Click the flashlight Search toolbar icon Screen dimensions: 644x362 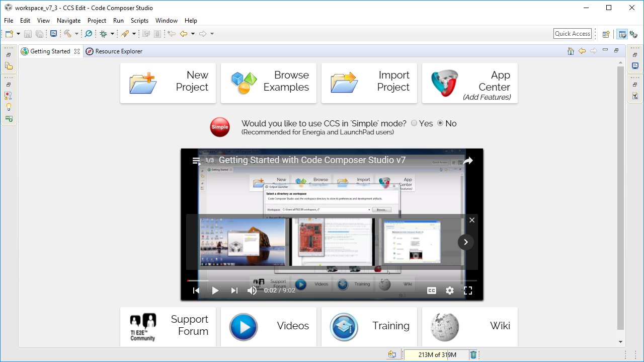pos(125,34)
